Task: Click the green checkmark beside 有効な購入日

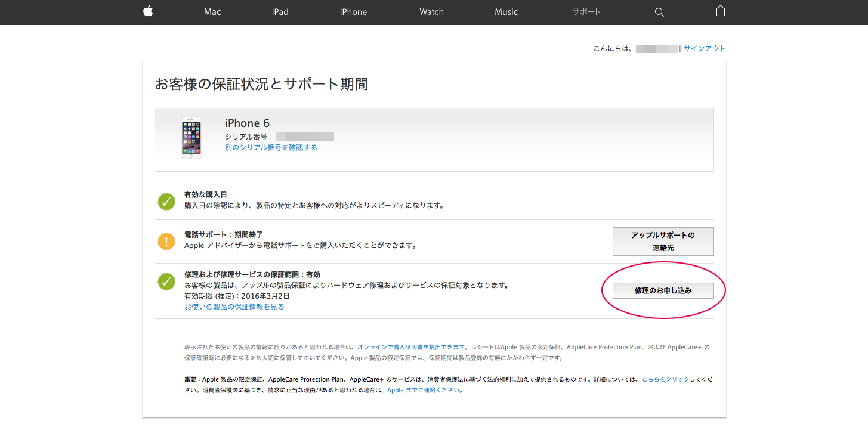Action: (166, 202)
